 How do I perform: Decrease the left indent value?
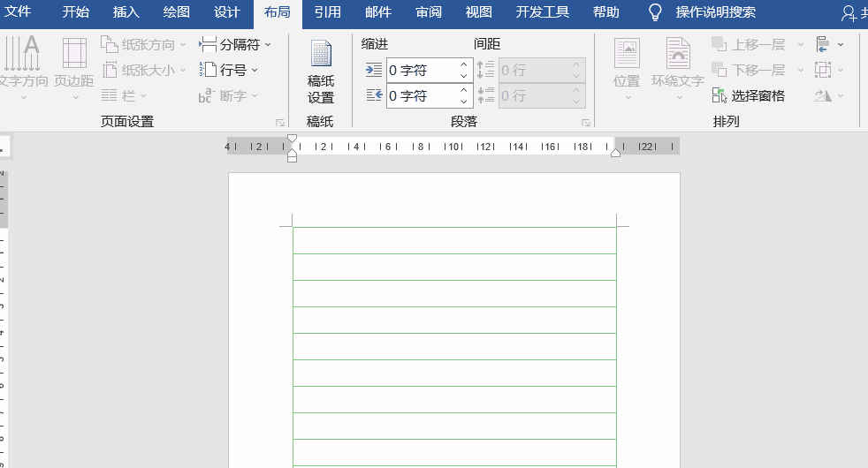464,76
